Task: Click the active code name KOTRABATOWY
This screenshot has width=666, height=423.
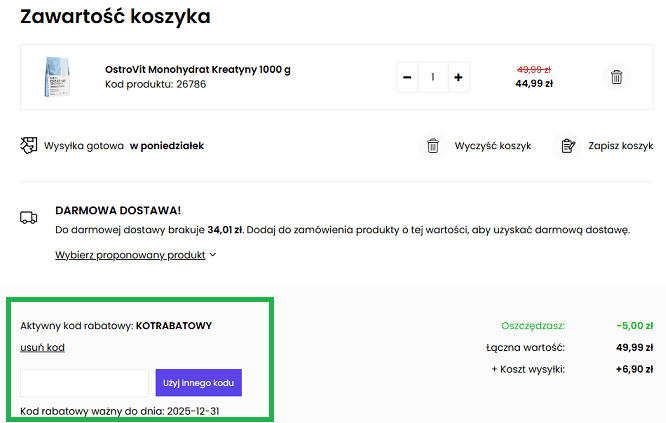Action: point(173,325)
